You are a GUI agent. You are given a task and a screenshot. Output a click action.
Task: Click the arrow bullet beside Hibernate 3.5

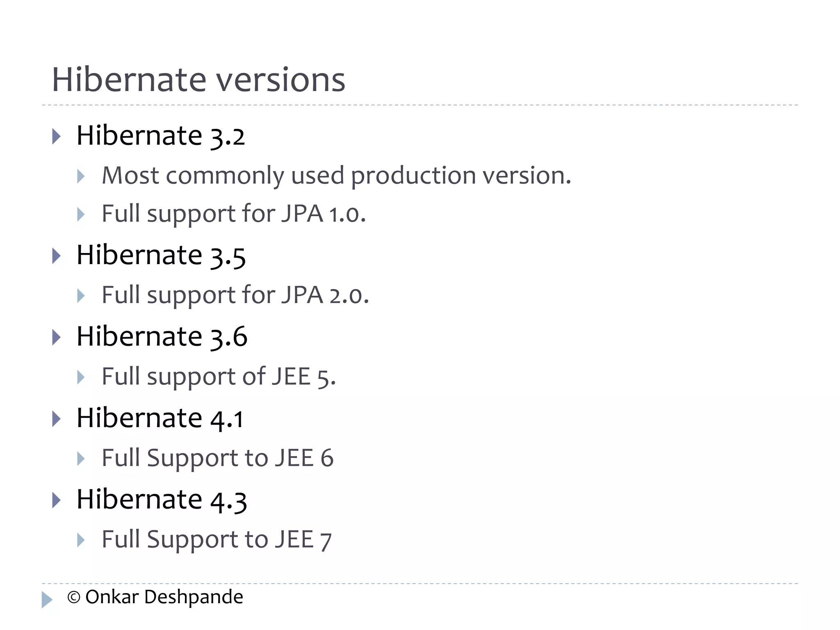[x=57, y=256]
